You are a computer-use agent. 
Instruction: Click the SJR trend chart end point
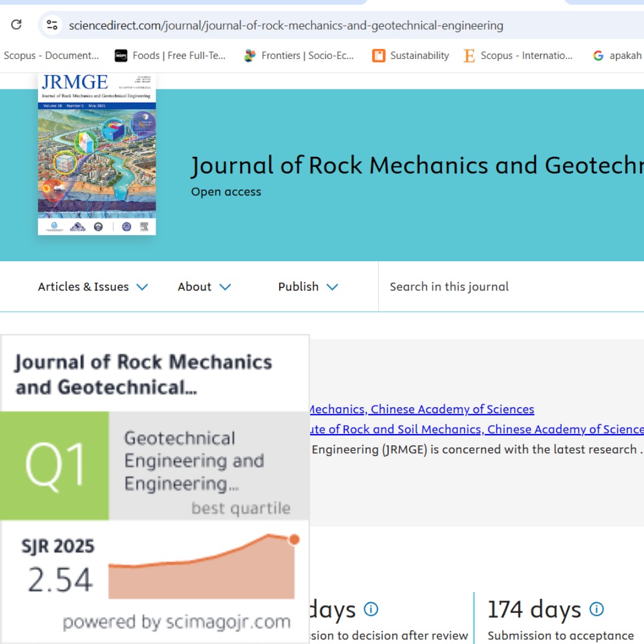point(294,539)
